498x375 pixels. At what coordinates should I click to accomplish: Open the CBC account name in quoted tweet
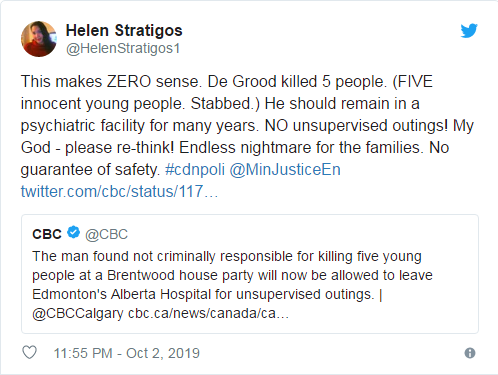[47, 234]
